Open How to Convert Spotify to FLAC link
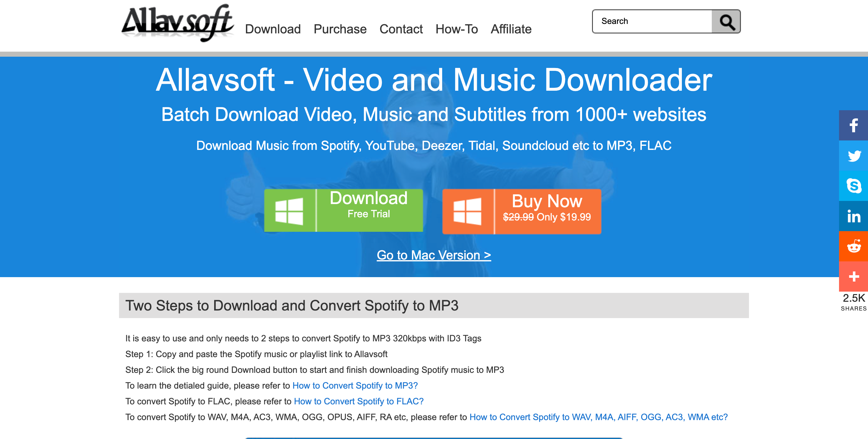 click(x=358, y=401)
